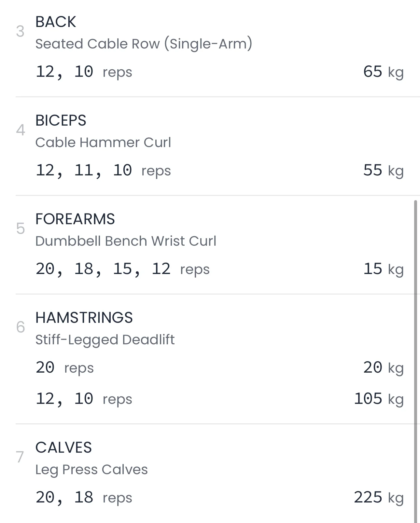Click the CALVES heading
Image resolution: width=420 pixels, height=523 pixels.
(63, 447)
